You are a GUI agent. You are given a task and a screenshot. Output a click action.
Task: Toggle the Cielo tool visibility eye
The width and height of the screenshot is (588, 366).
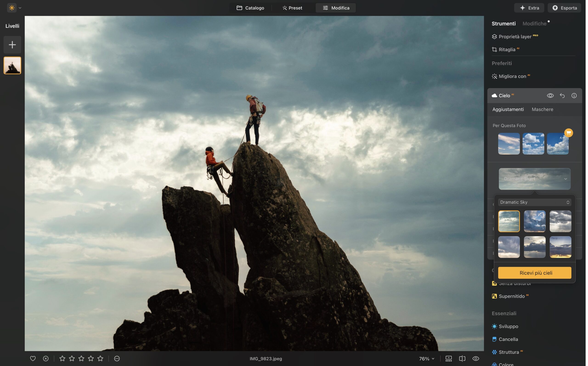(550, 96)
